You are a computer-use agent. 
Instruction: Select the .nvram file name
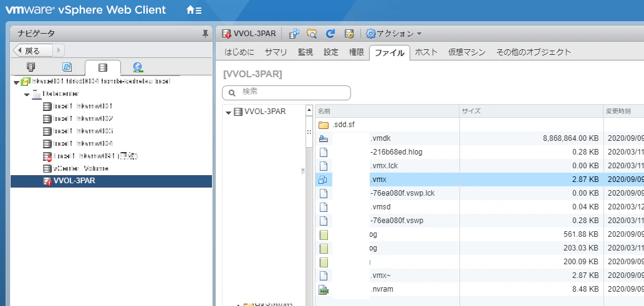(x=382, y=289)
